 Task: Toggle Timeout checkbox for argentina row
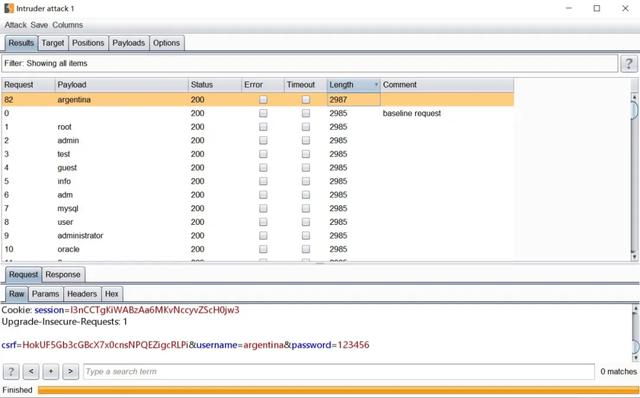[x=306, y=100]
